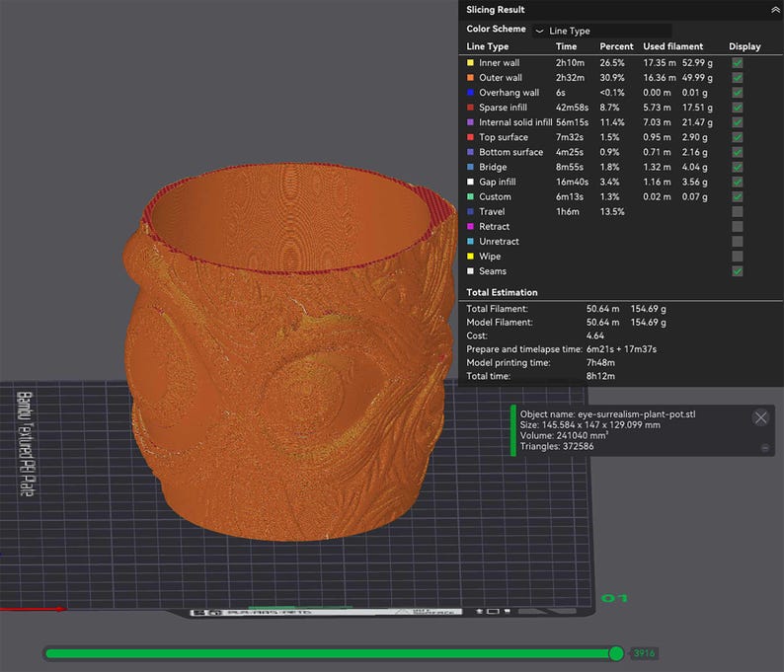Click the Model printing time 7h48m value
This screenshot has height=672, width=784.
pyautogui.click(x=600, y=363)
